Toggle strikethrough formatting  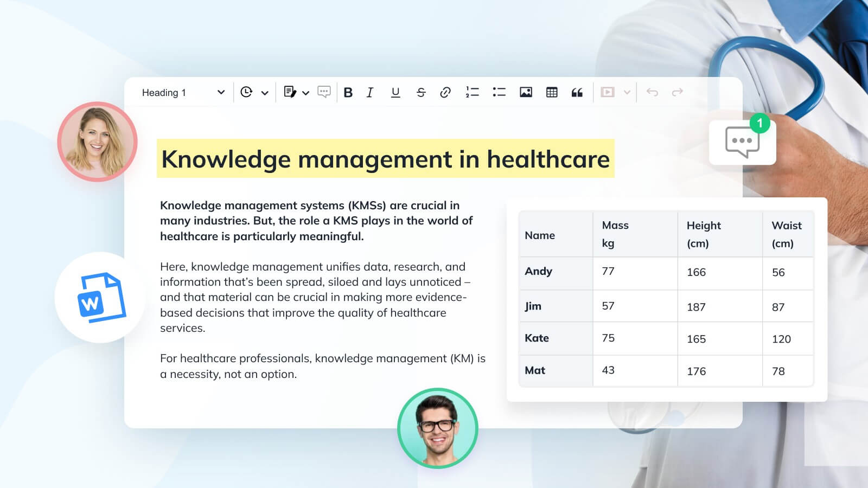coord(421,93)
